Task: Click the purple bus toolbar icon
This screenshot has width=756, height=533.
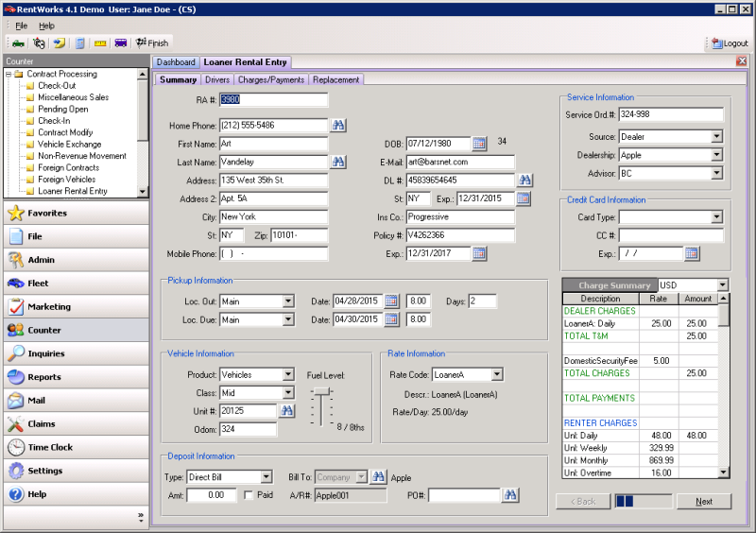Action: 121,43
